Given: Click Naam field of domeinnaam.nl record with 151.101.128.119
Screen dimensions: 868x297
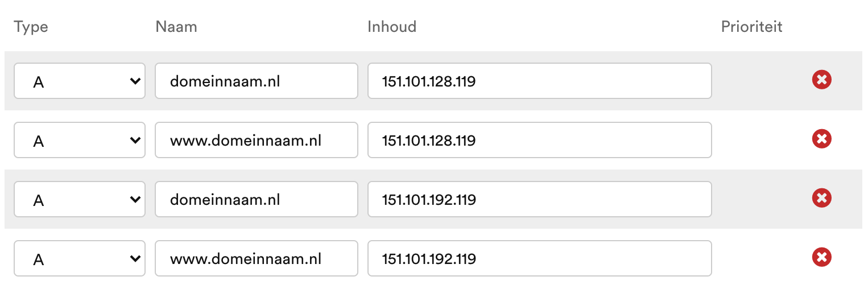Looking at the screenshot, I should (256, 81).
